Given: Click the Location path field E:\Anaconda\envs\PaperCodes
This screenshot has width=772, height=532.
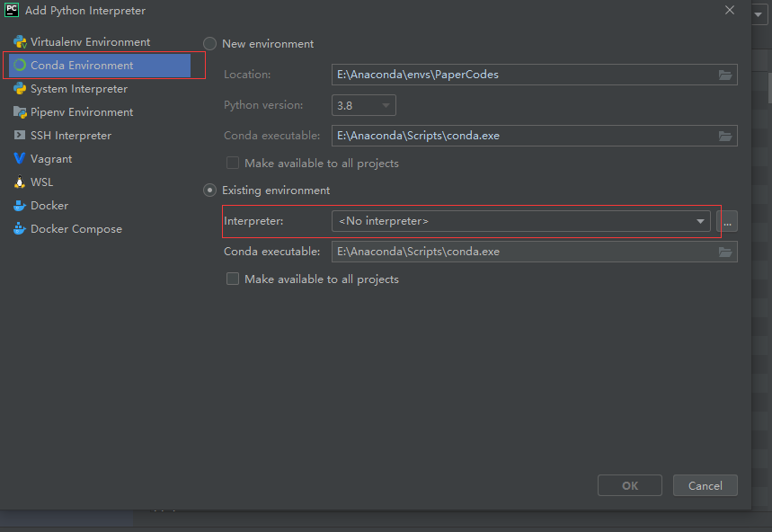Looking at the screenshot, I should [534, 75].
